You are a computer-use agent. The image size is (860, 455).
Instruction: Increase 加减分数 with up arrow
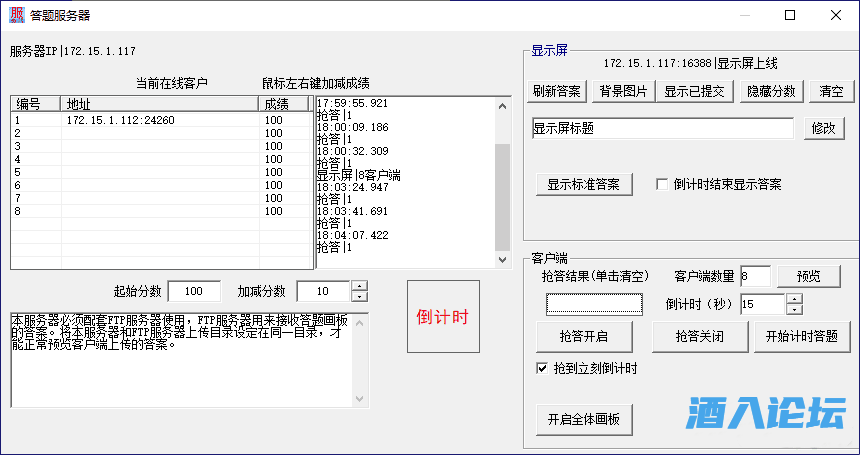coord(360,286)
